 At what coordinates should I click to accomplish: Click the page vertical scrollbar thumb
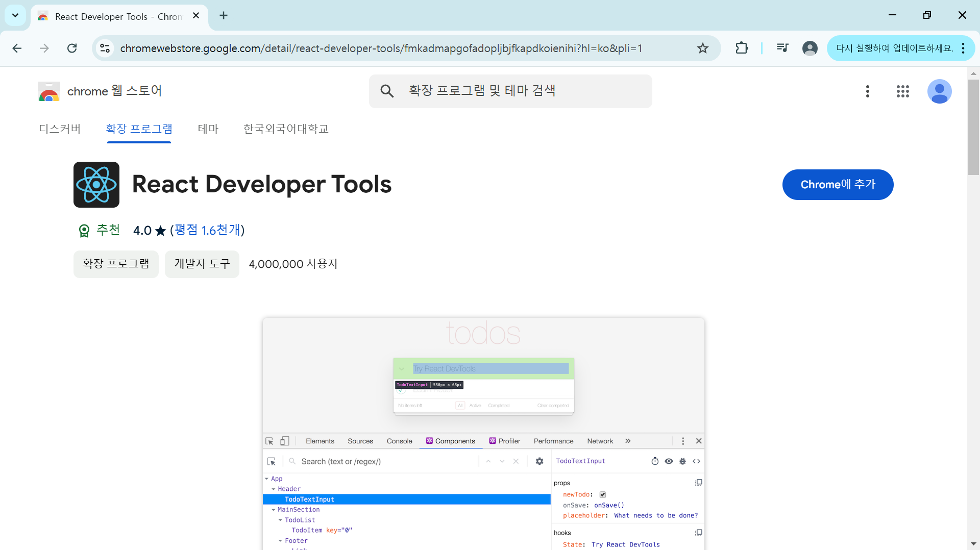[x=973, y=127]
